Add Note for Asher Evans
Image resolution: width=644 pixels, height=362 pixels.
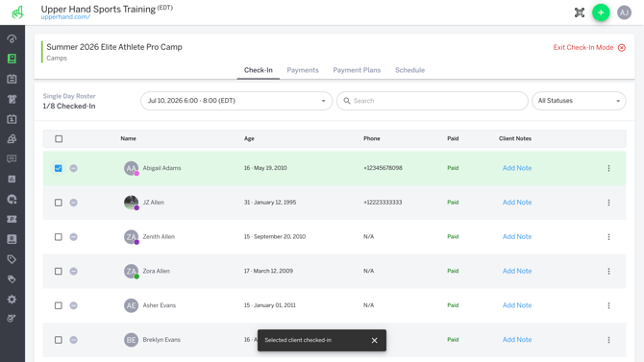coord(517,305)
